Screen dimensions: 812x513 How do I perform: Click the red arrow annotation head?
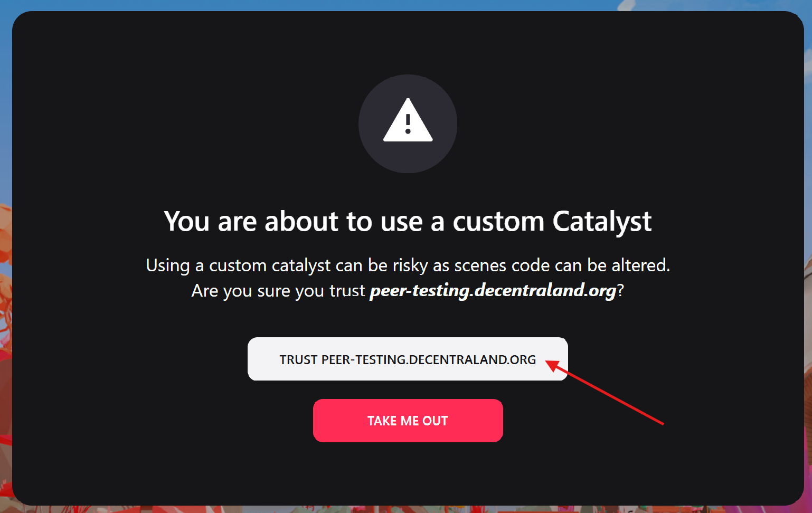(552, 365)
